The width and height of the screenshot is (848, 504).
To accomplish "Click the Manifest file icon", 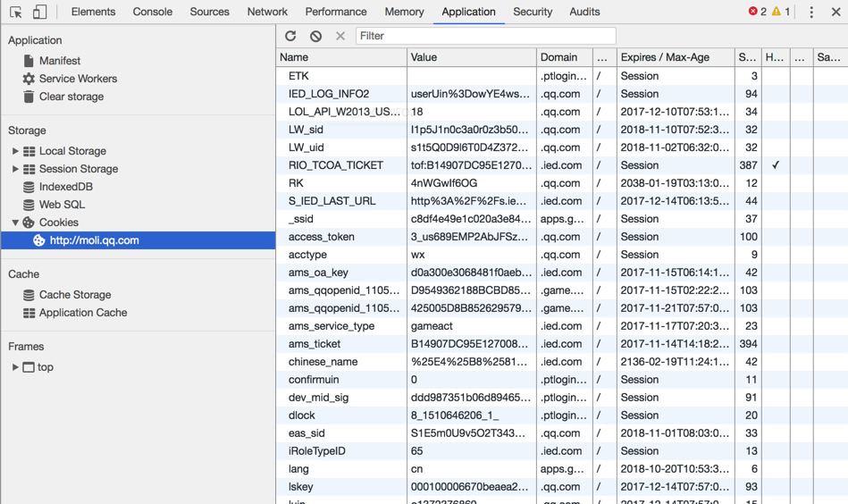I will coord(29,61).
